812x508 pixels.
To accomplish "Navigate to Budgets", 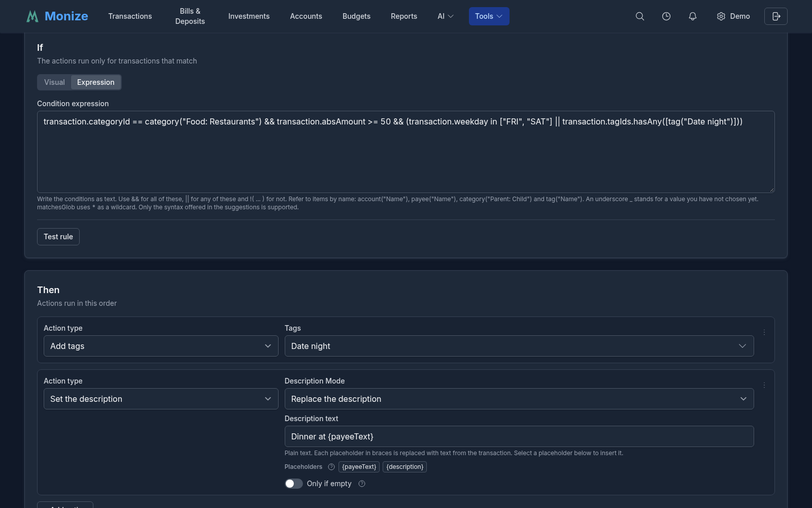I will coord(356,16).
